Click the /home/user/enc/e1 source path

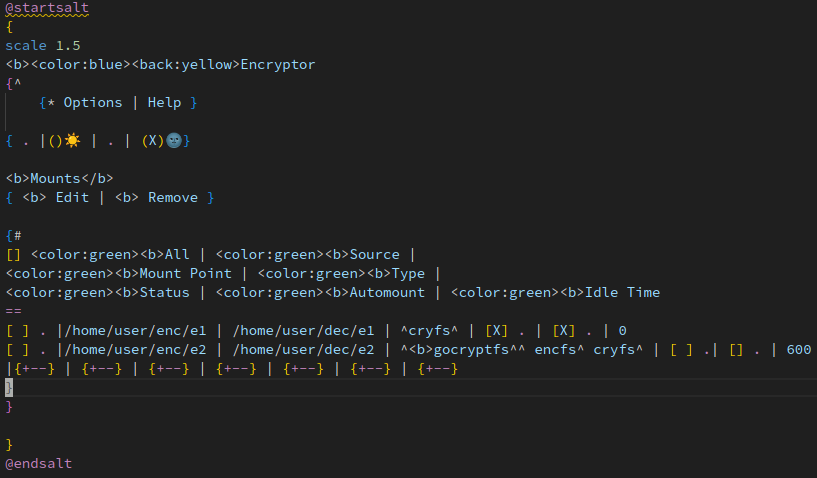point(135,331)
